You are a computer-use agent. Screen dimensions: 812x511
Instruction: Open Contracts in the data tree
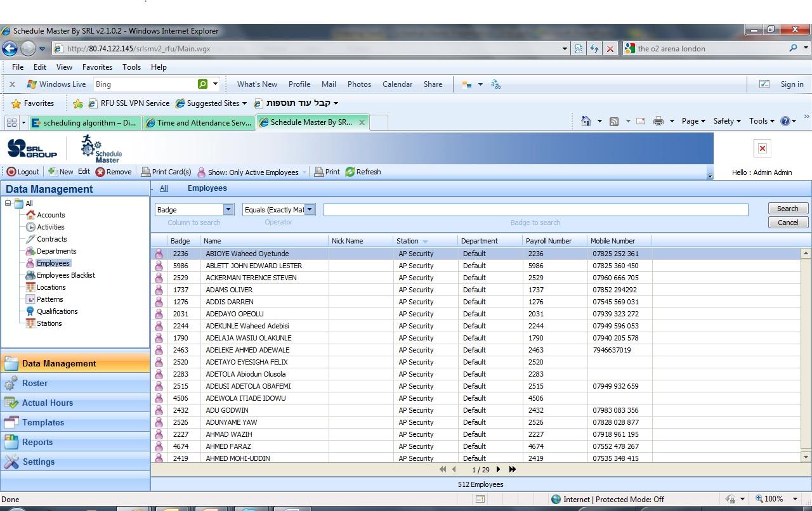(52, 239)
